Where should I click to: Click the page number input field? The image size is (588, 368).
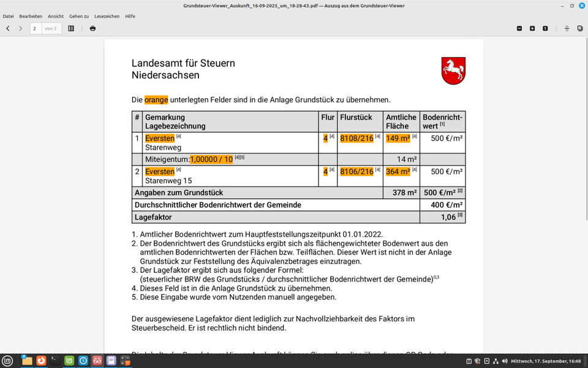(x=36, y=28)
